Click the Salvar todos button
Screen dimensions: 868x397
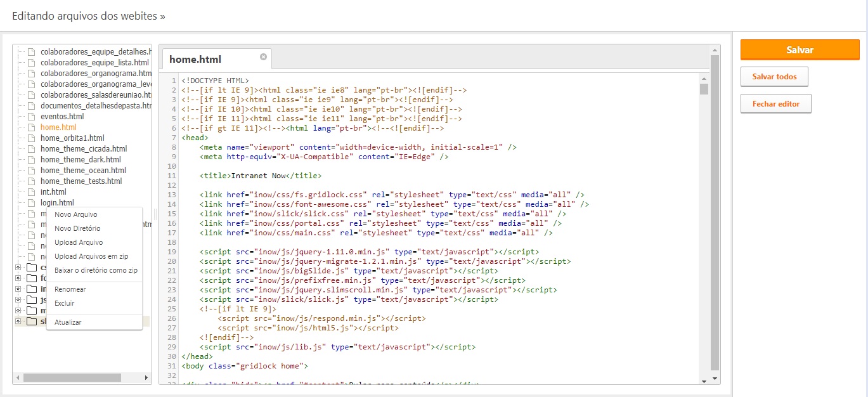[x=774, y=76]
